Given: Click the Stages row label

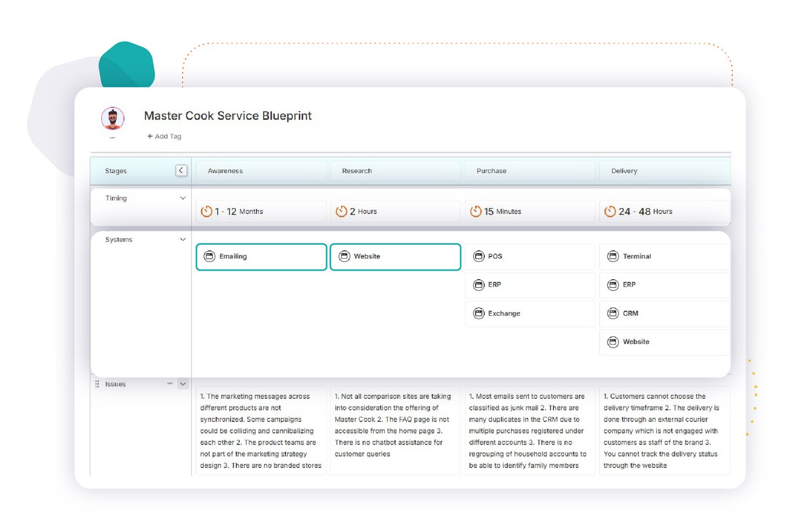Looking at the screenshot, I should pos(116,171).
